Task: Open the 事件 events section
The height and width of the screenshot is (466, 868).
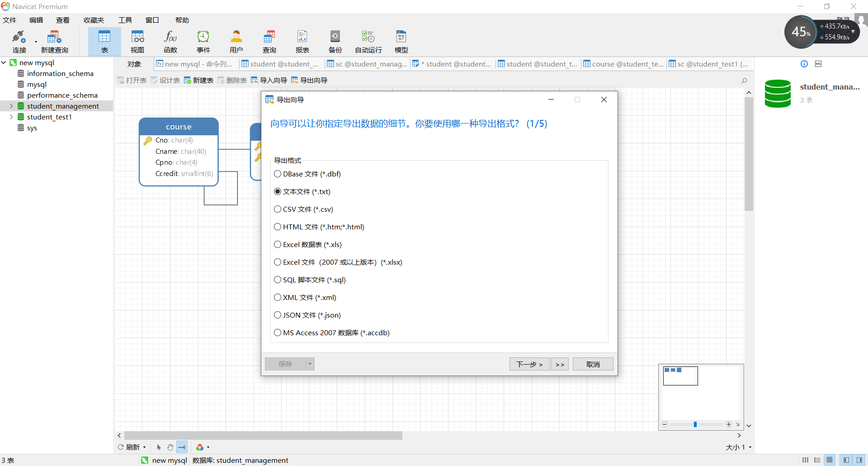Action: pos(203,41)
